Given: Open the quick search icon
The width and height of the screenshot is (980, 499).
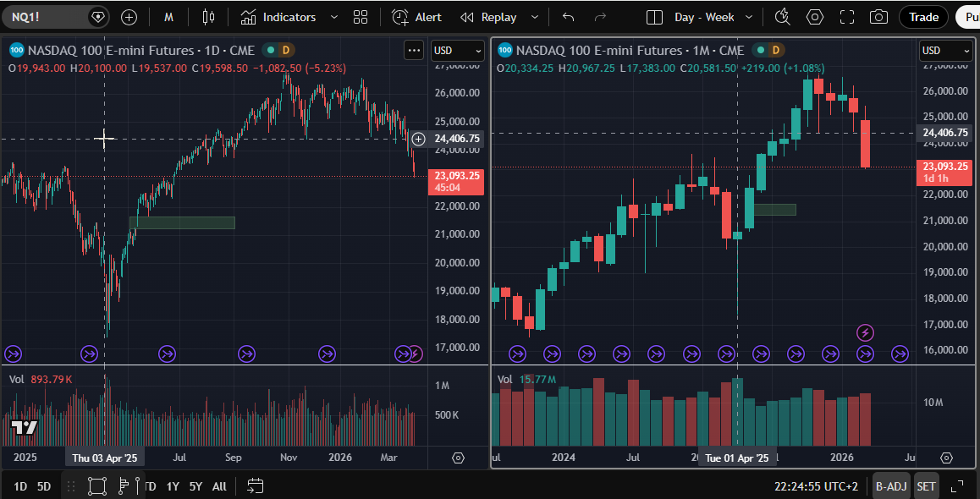Looking at the screenshot, I should click(x=782, y=17).
